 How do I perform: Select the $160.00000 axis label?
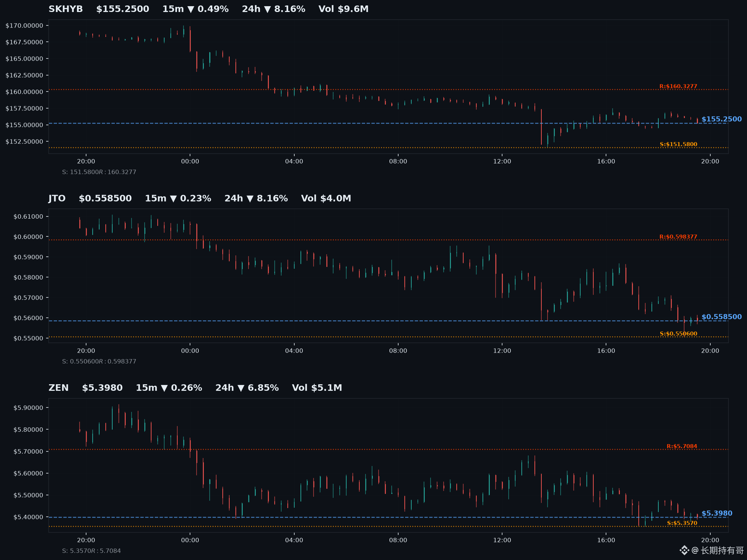[24, 92]
